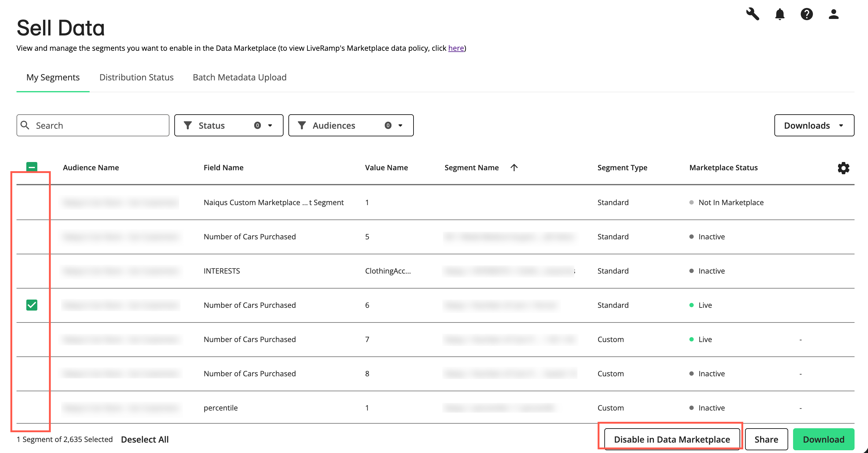This screenshot has height=453, width=868.
Task: Focus the Search input field
Action: [x=93, y=125]
